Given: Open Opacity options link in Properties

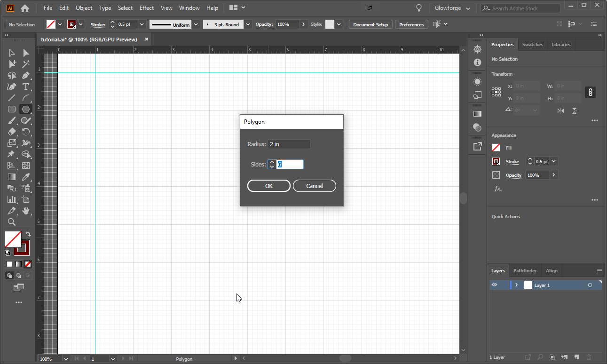Looking at the screenshot, I should pos(513,175).
